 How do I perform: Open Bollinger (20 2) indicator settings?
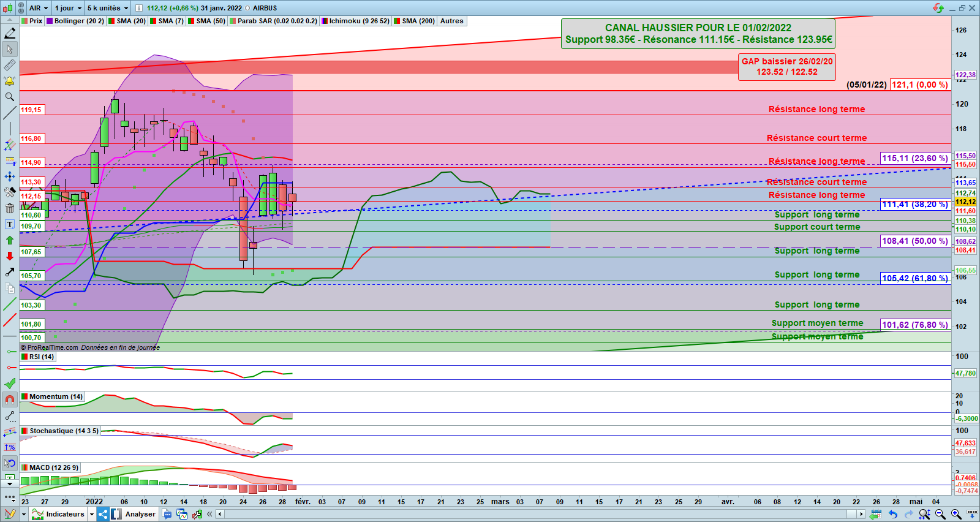tap(75, 21)
